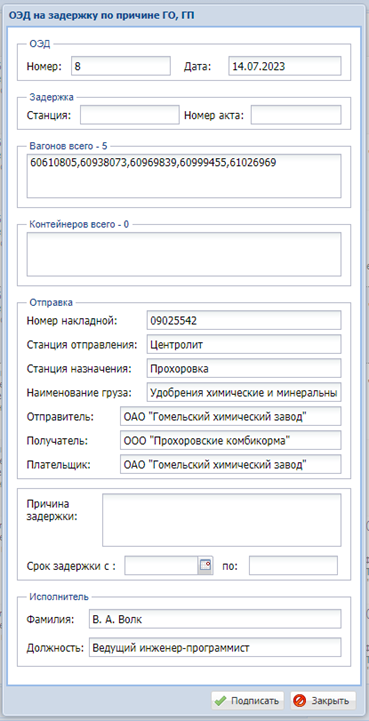Image resolution: width=369 pixels, height=721 pixels.
Task: Click the 'Срок задержки с :' label
Action: (x=71, y=566)
